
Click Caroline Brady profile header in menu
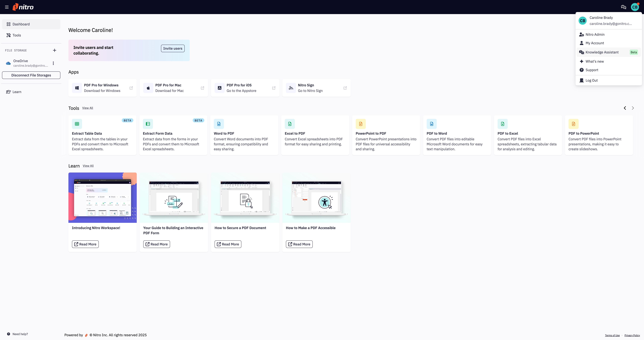[x=609, y=21]
